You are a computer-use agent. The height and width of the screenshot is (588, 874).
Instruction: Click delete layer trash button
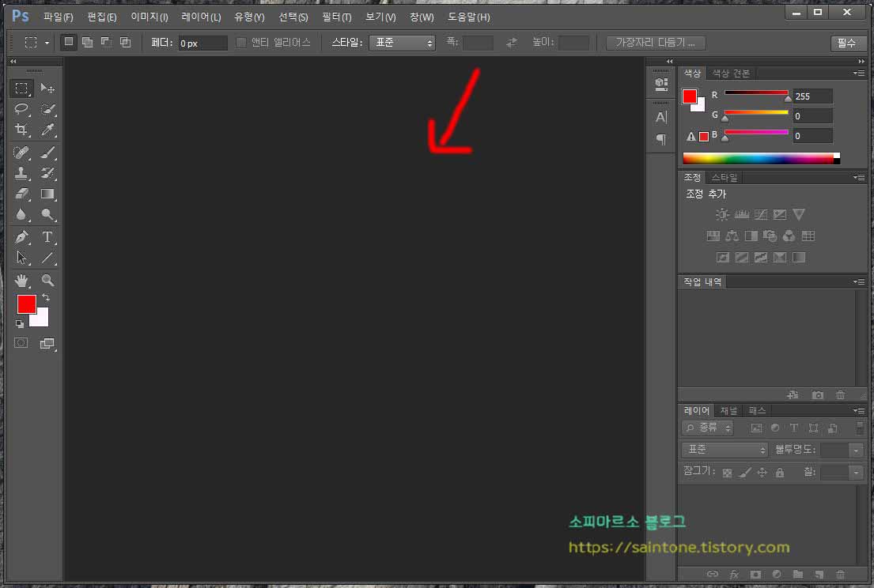point(841,574)
